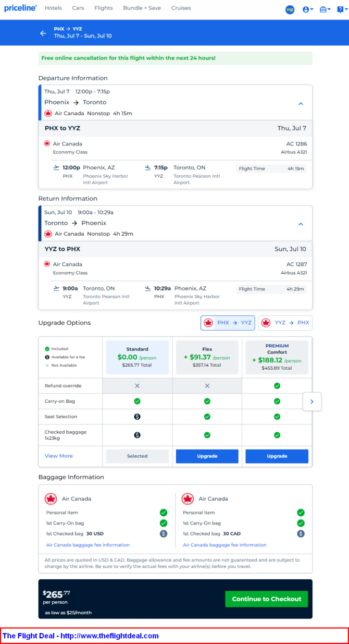The width and height of the screenshot is (349, 644).
Task: Click Seat Selection checkmark under Flex
Action: point(207,417)
